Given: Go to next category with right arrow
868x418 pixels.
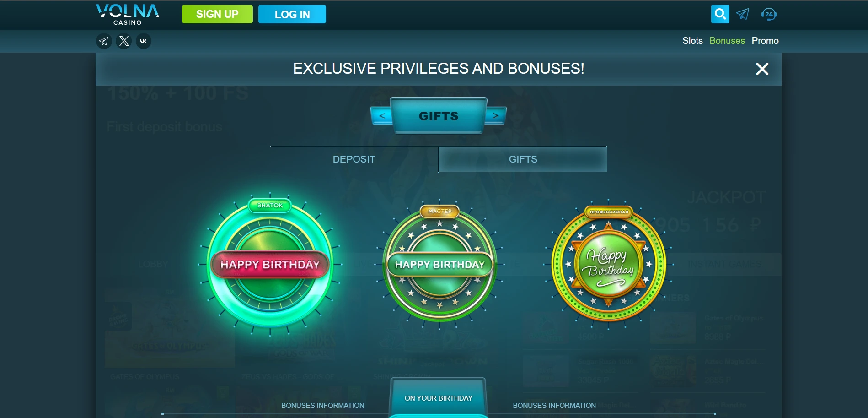Looking at the screenshot, I should [495, 115].
